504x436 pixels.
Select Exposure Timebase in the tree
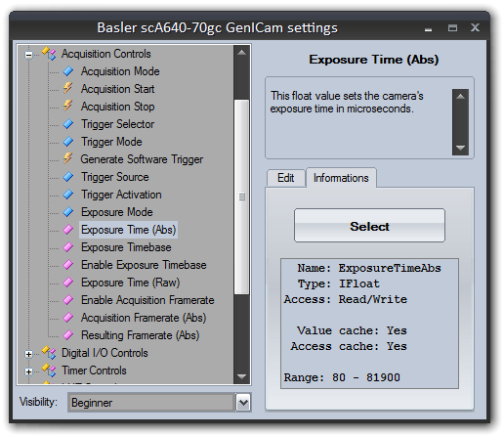click(126, 247)
